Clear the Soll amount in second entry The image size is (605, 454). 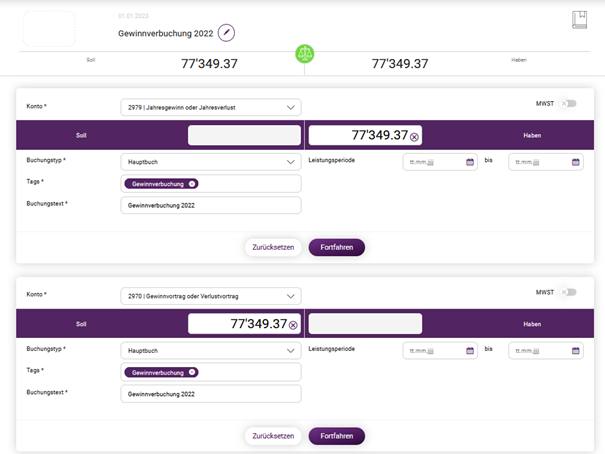pyautogui.click(x=293, y=326)
